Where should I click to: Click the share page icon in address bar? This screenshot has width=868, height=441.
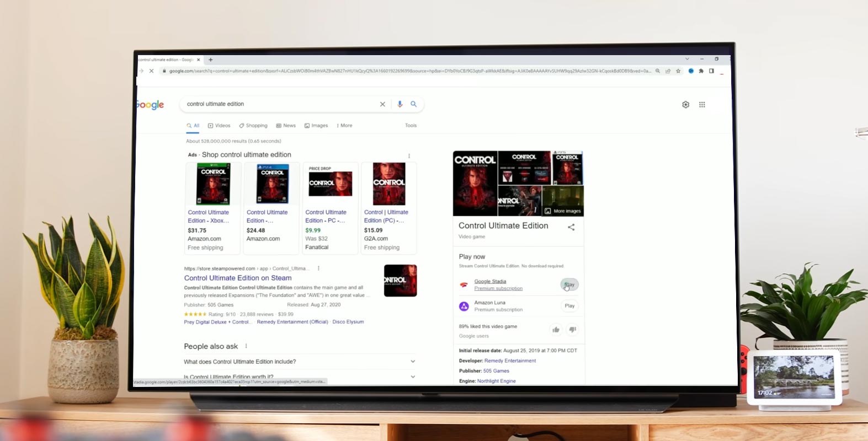(x=668, y=71)
